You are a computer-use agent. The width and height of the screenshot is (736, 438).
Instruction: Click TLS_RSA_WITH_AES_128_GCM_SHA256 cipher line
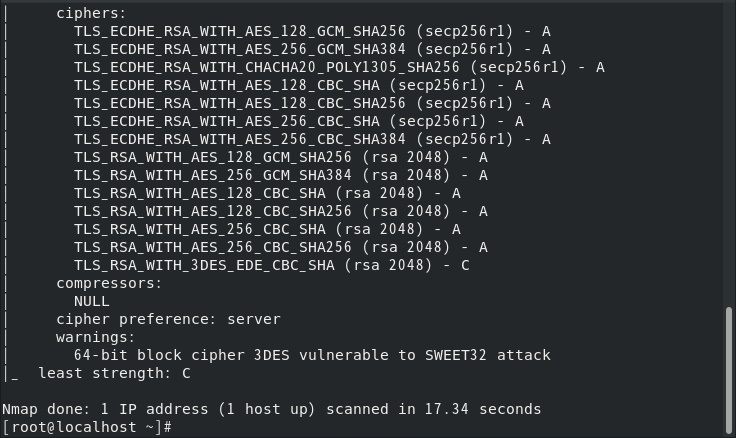tap(281, 157)
